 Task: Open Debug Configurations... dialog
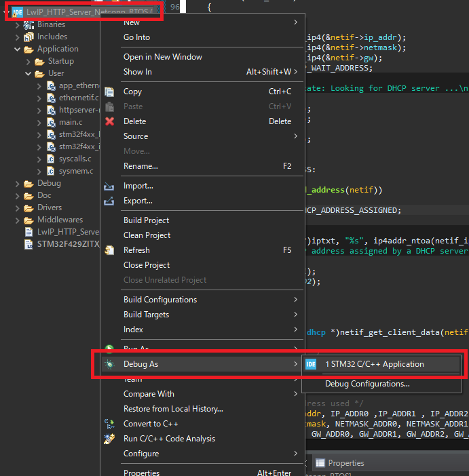coord(381,384)
